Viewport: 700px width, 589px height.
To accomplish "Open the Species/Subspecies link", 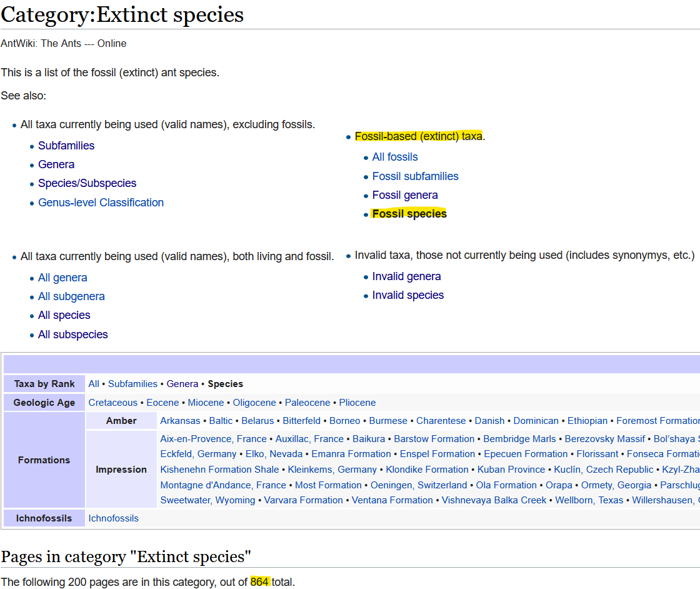I will [87, 183].
